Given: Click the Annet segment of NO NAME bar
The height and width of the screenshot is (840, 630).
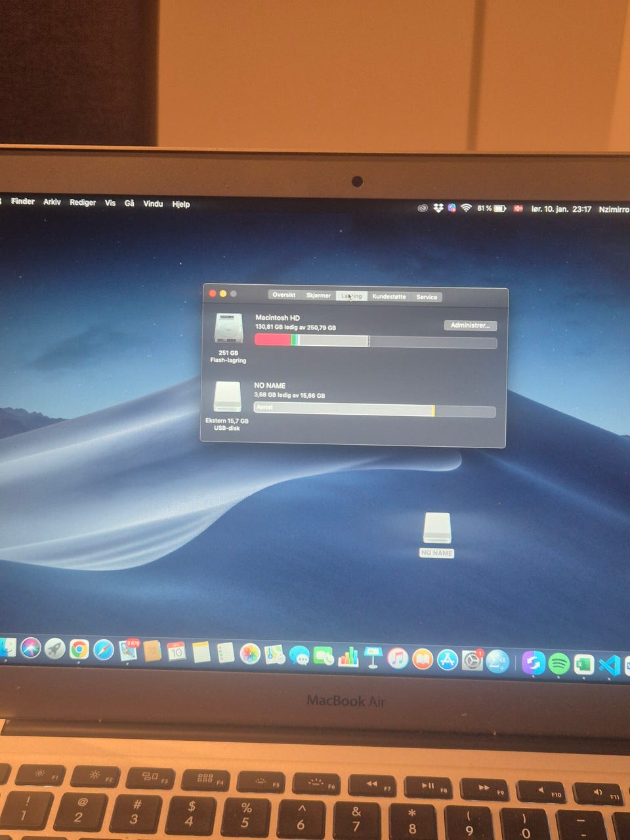Looking at the screenshot, I should click(x=343, y=409).
